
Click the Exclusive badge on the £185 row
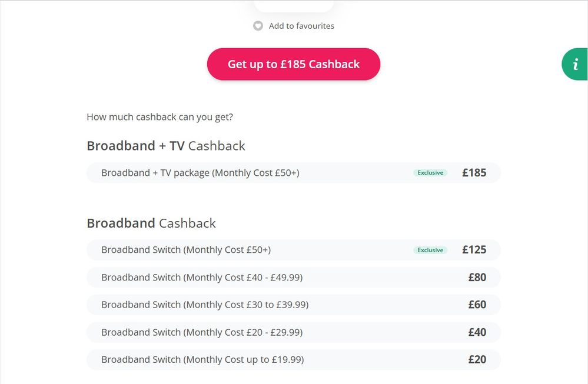coord(430,172)
